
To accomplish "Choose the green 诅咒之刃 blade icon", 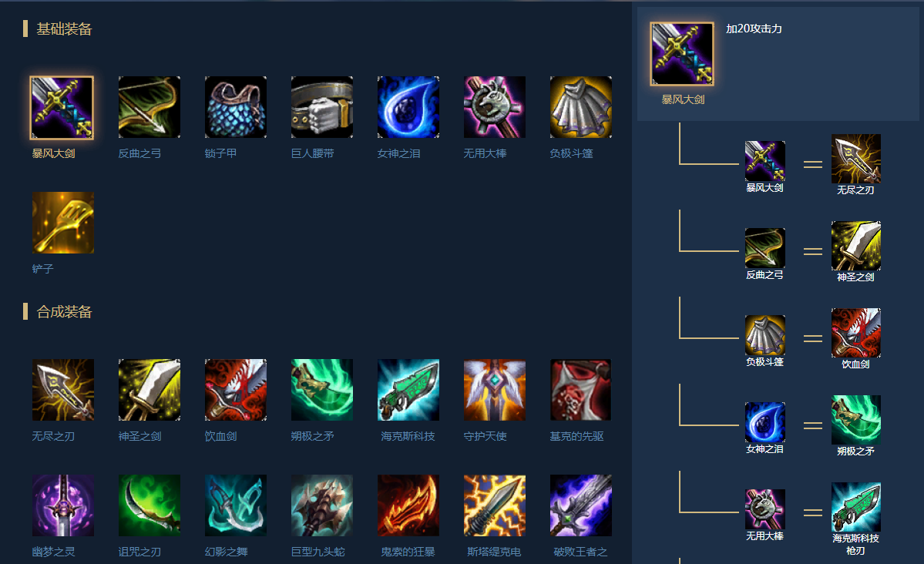I will coord(149,505).
